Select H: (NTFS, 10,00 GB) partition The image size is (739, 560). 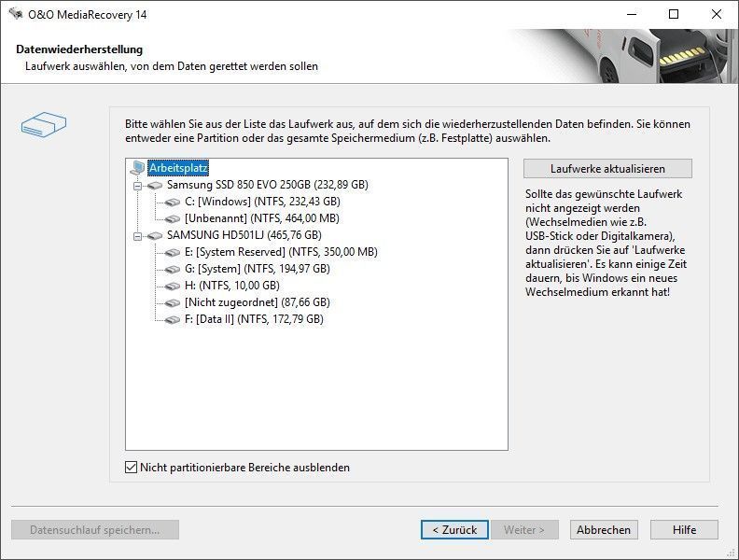[x=231, y=286]
